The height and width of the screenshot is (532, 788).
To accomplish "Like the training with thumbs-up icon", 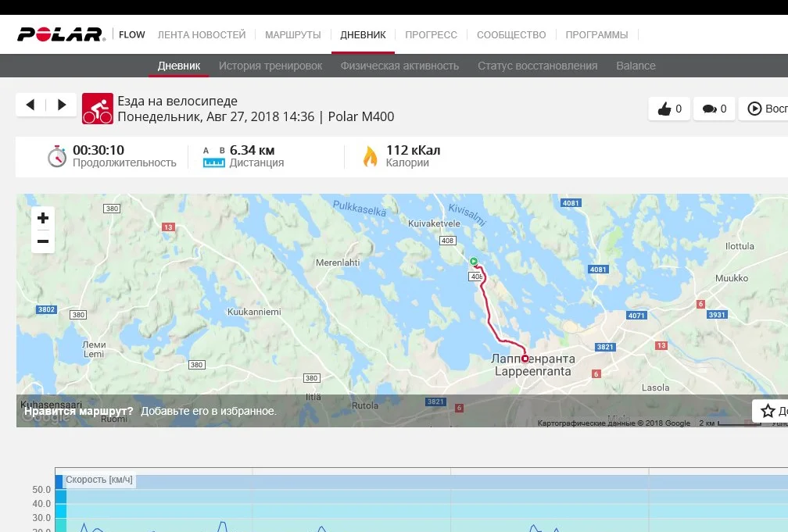I will [x=664, y=109].
